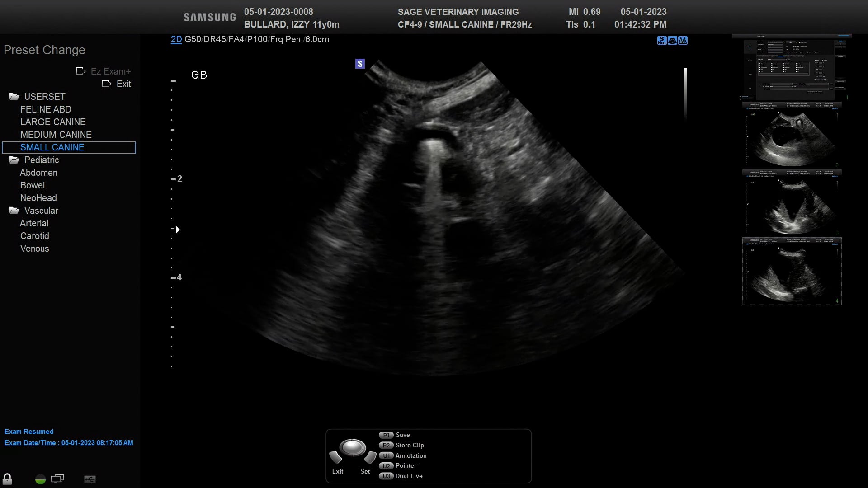Click the Exit arrow icon in Preset Change
Screen dimensions: 868x488
click(x=106, y=84)
